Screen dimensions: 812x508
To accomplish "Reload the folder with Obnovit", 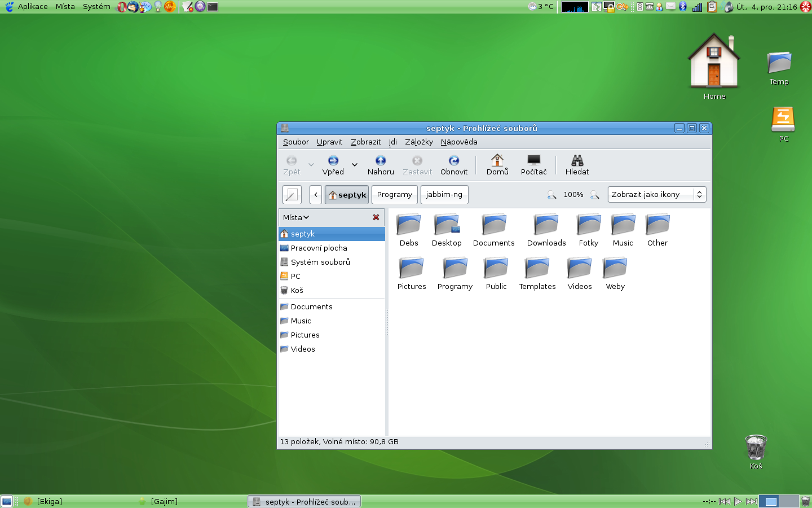I will click(454, 165).
